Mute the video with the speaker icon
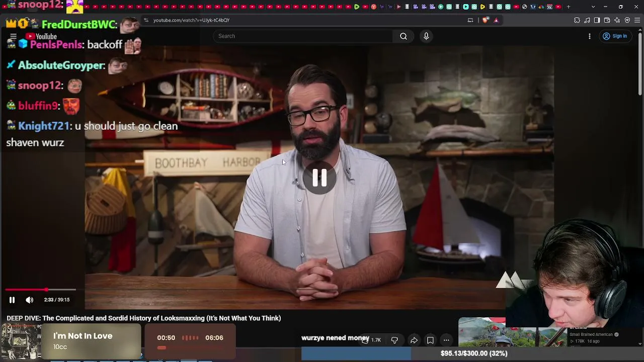644x362 pixels. (30, 300)
